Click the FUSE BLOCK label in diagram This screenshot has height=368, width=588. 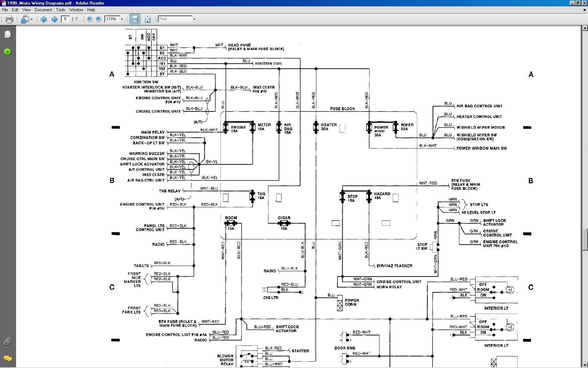click(x=342, y=109)
